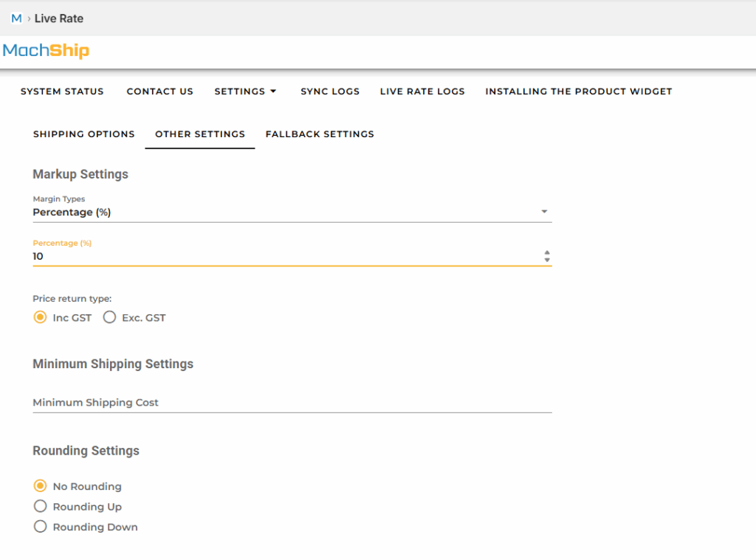Increase percentage with the up stepper arrow
Screen dimensions: 756x560
(547, 252)
